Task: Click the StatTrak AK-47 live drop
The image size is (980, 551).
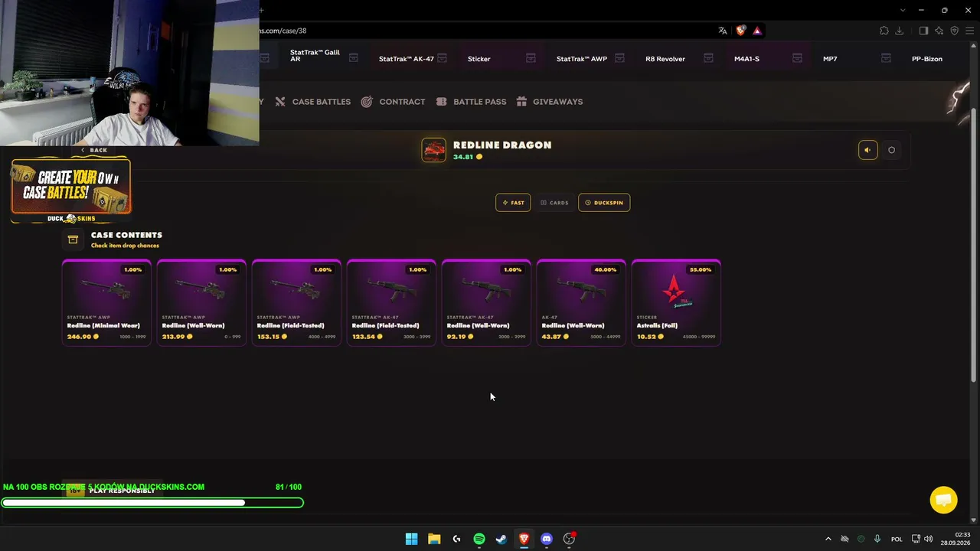Action: pos(406,59)
